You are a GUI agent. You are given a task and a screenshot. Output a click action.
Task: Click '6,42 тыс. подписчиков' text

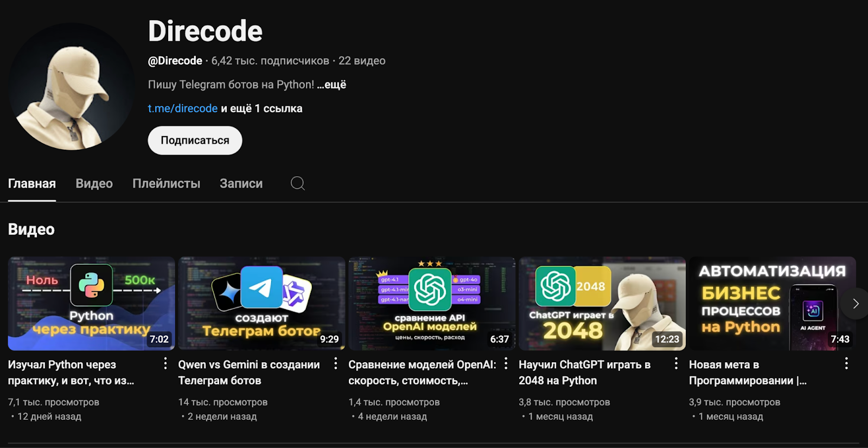[270, 61]
